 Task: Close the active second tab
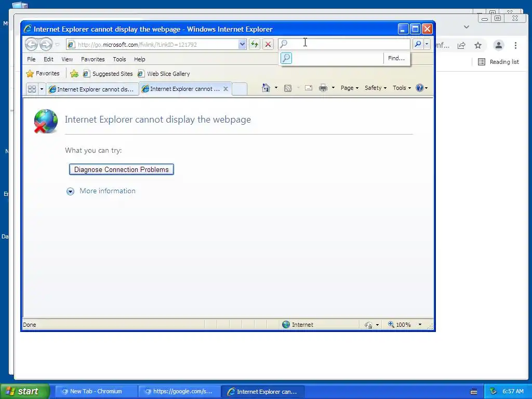[225, 89]
